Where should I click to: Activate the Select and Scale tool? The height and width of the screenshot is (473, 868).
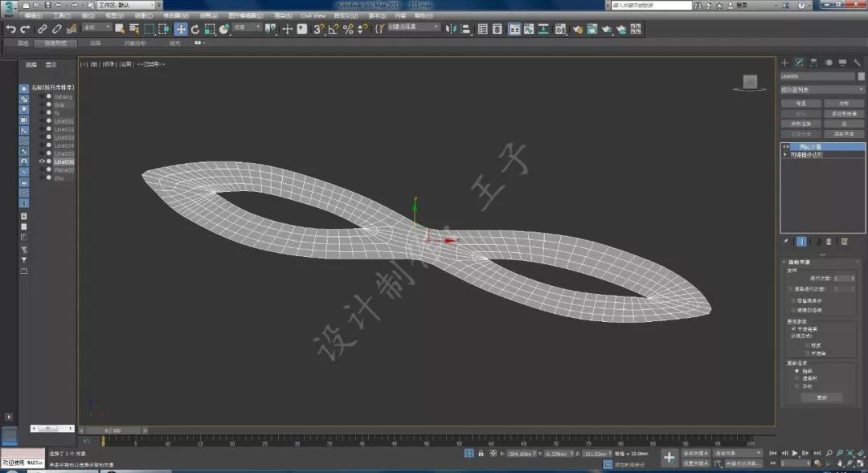point(209,29)
